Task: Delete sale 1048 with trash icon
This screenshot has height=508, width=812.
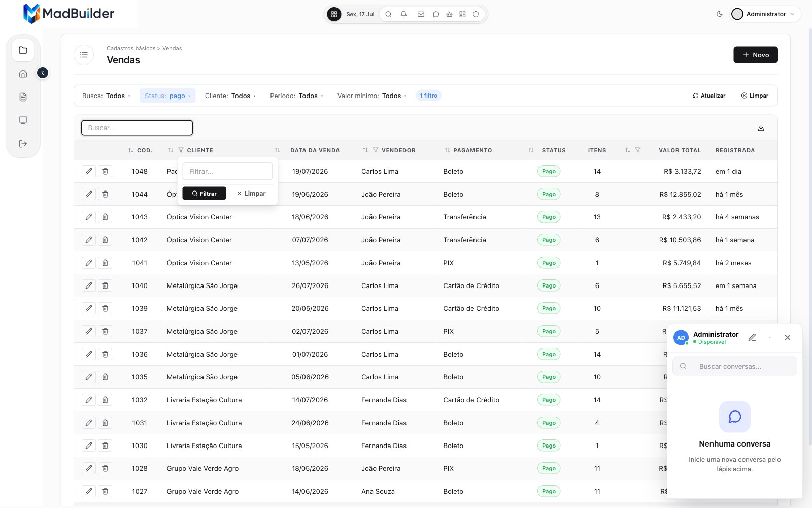Action: pyautogui.click(x=105, y=171)
